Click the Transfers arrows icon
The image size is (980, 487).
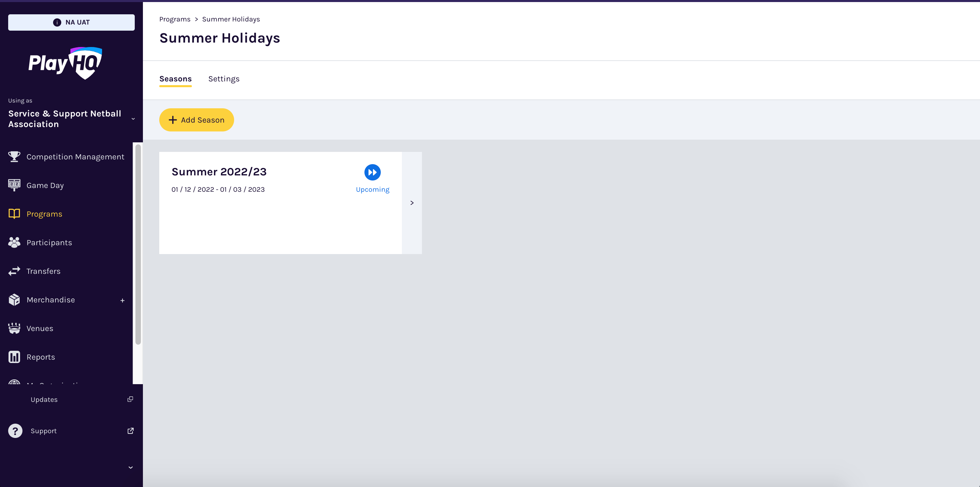point(14,271)
